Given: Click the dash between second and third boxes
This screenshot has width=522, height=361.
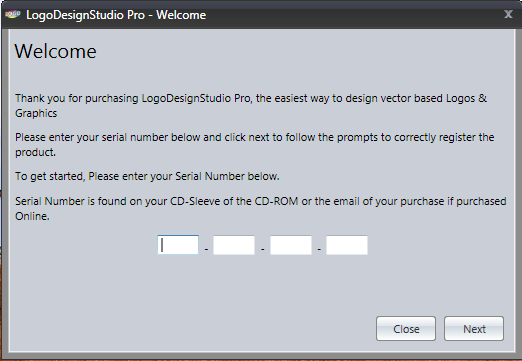Looking at the screenshot, I should pos(263,249).
